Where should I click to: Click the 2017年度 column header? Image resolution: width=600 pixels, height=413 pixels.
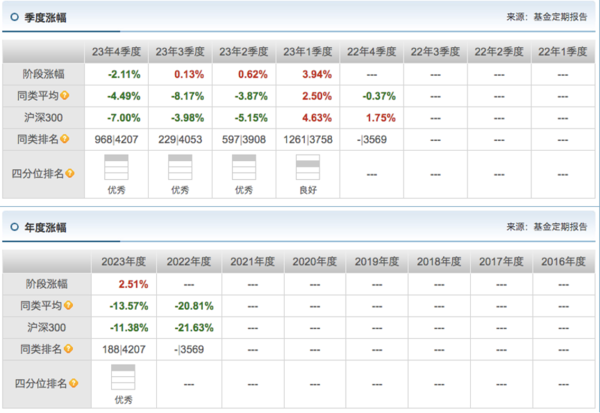(x=501, y=261)
